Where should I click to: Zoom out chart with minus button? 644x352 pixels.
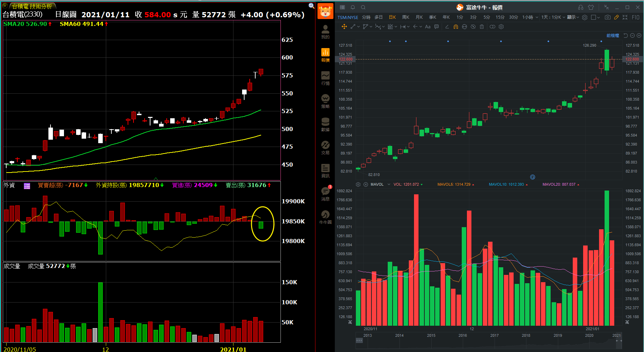(632, 36)
